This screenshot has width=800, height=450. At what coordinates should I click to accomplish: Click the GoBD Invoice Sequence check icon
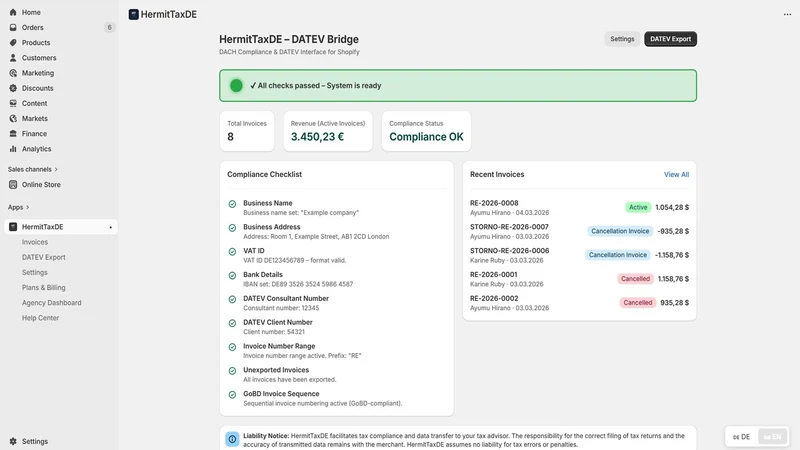click(232, 395)
